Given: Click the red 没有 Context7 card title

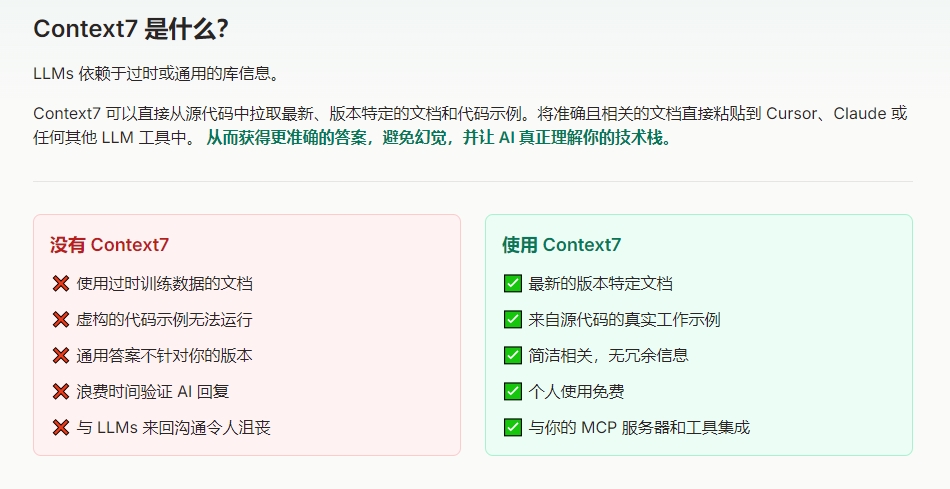Looking at the screenshot, I should (x=110, y=245).
